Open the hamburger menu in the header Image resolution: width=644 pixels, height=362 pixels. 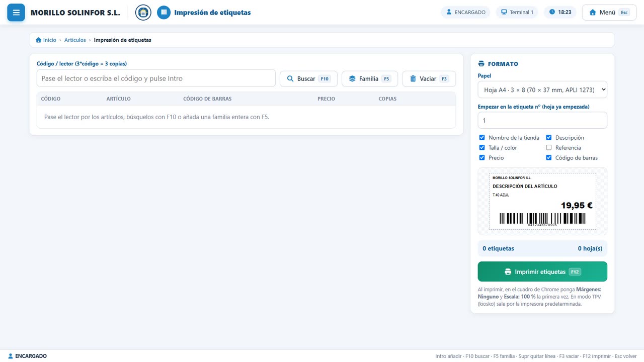[16, 13]
